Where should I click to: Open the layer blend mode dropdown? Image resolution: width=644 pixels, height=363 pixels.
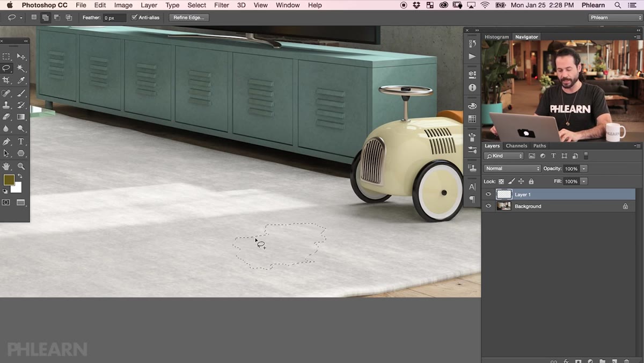point(512,169)
